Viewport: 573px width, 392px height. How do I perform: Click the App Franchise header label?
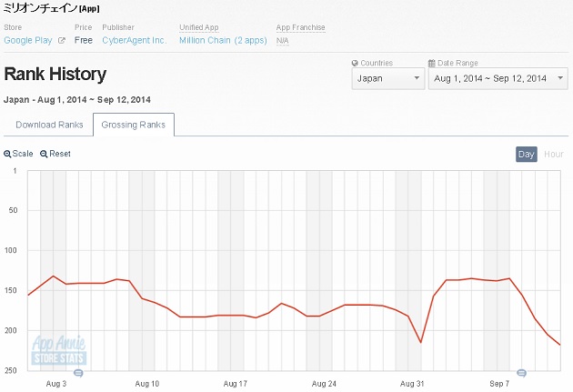(300, 27)
